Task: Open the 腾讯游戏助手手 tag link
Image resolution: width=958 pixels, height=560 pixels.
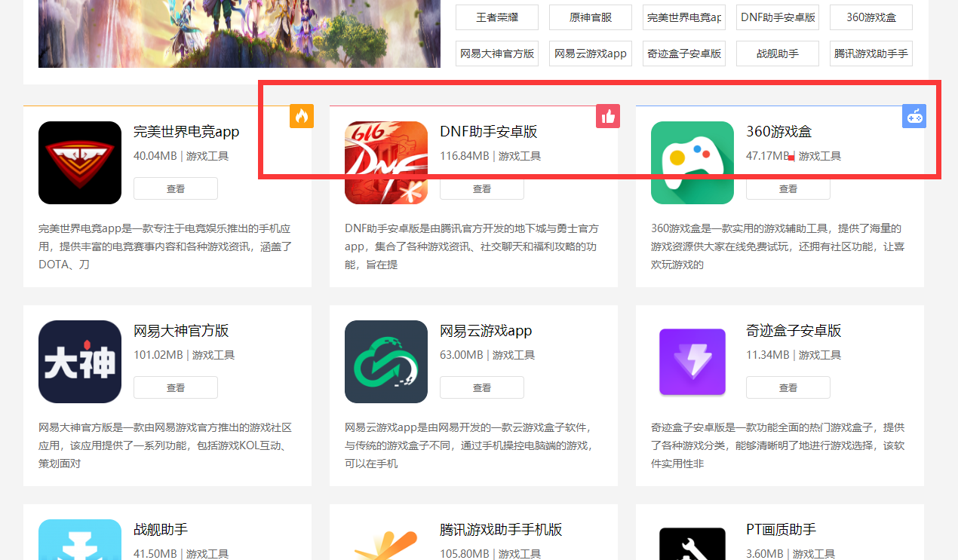Action: 870,53
